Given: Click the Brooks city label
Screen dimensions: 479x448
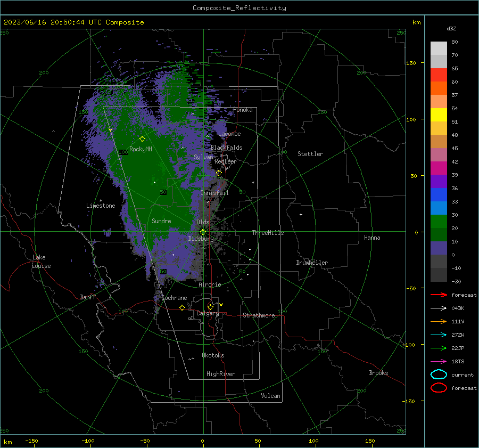Looking at the screenshot, I should [x=378, y=373].
